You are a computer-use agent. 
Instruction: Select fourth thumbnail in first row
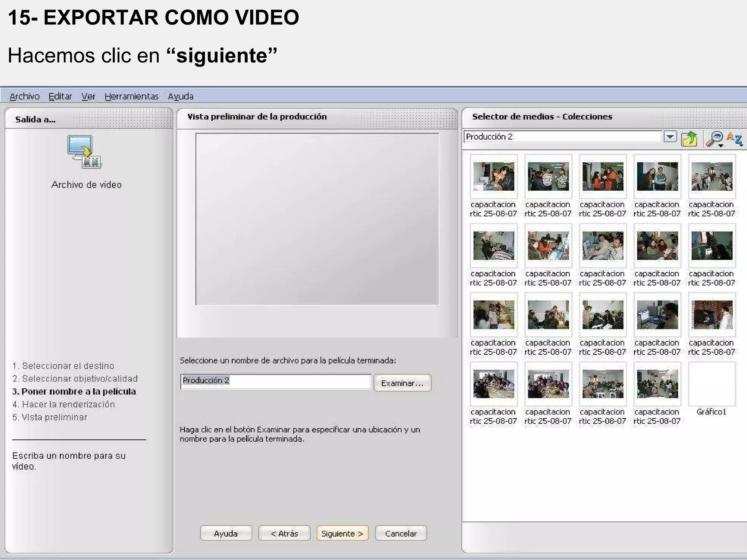(x=657, y=176)
